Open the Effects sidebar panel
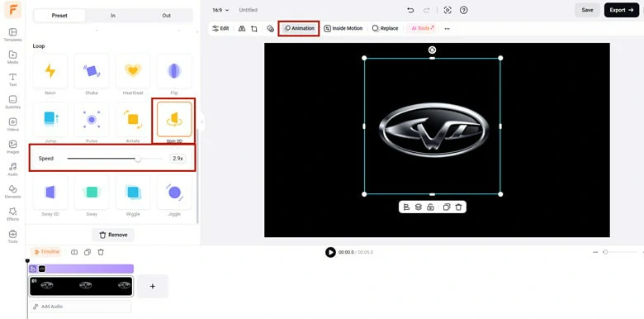 (12, 214)
